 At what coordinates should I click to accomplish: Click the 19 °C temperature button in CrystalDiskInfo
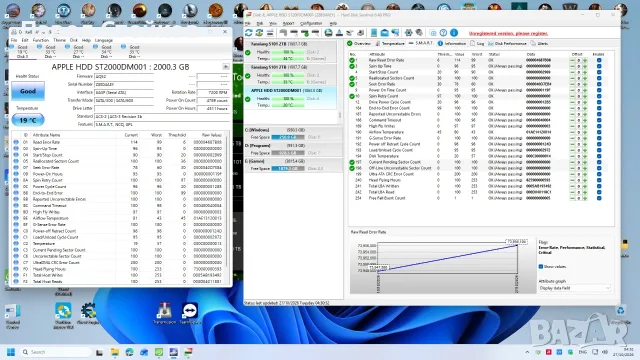[28, 120]
